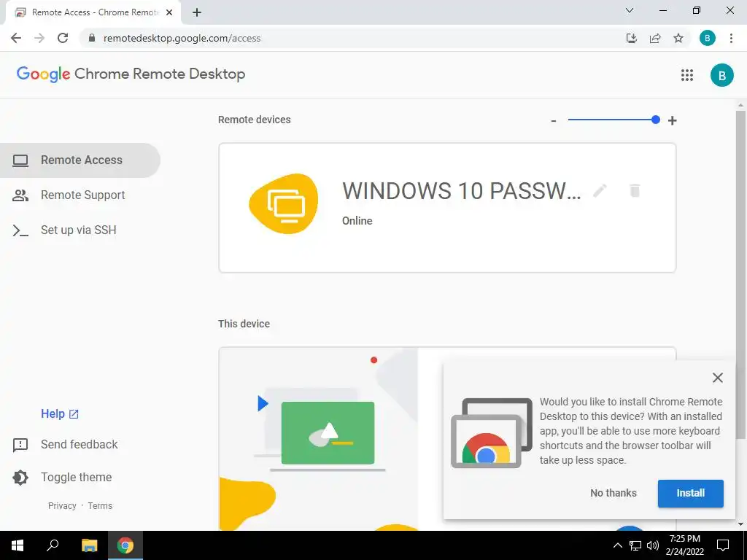747x560 pixels.
Task: Delete the remote device with the trash icon
Action: 635,191
